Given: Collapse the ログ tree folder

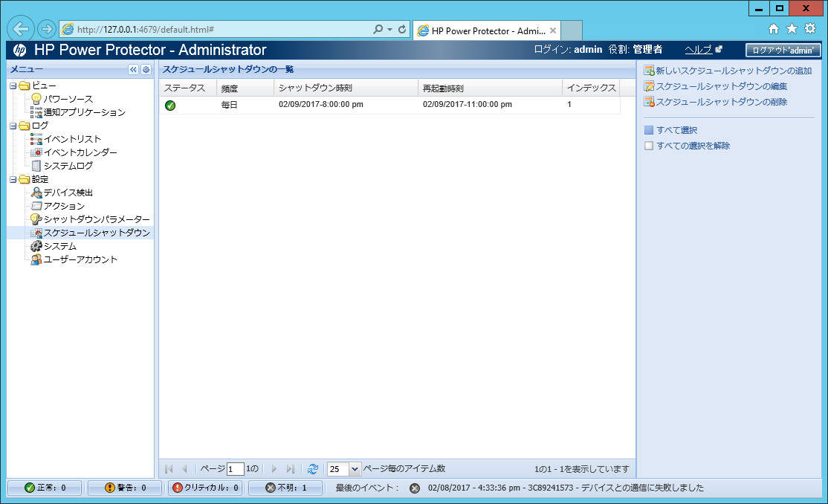Looking at the screenshot, I should [13, 126].
